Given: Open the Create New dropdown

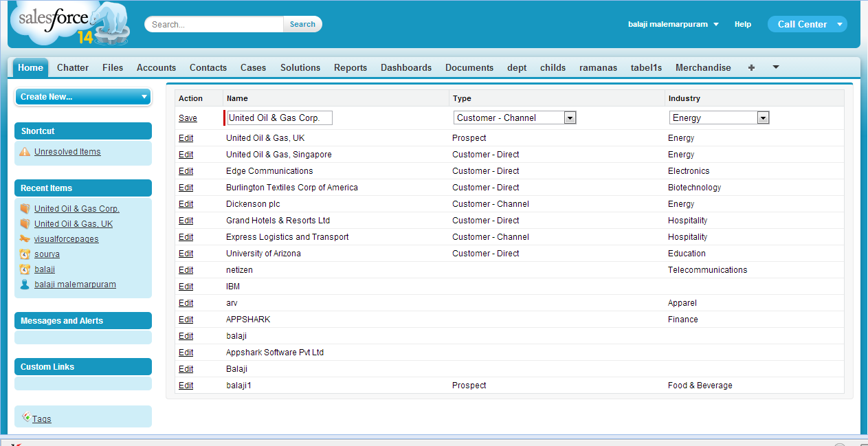Looking at the screenshot, I should 83,97.
